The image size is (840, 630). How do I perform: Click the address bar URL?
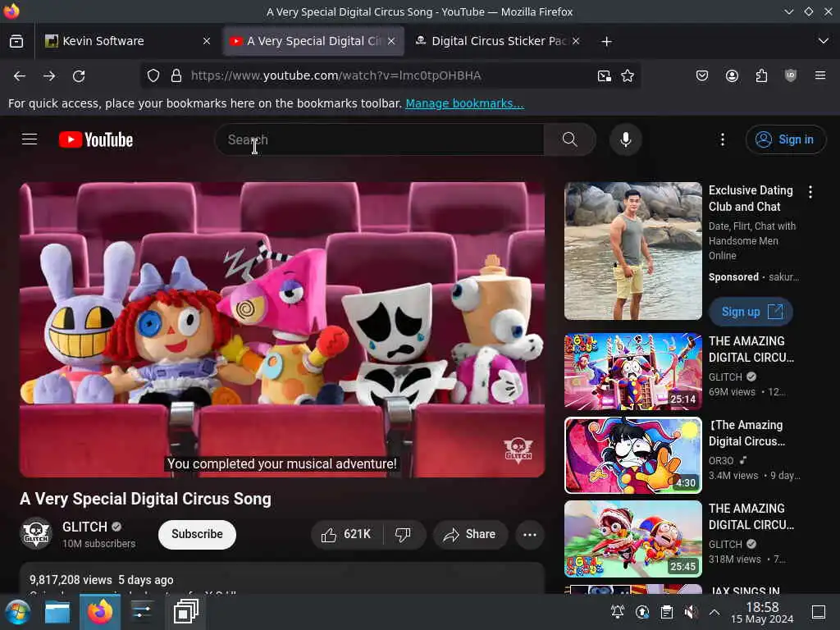tap(336, 75)
